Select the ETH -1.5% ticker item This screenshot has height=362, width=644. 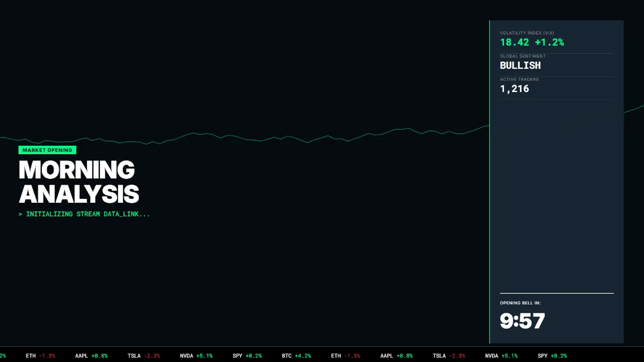point(40,356)
